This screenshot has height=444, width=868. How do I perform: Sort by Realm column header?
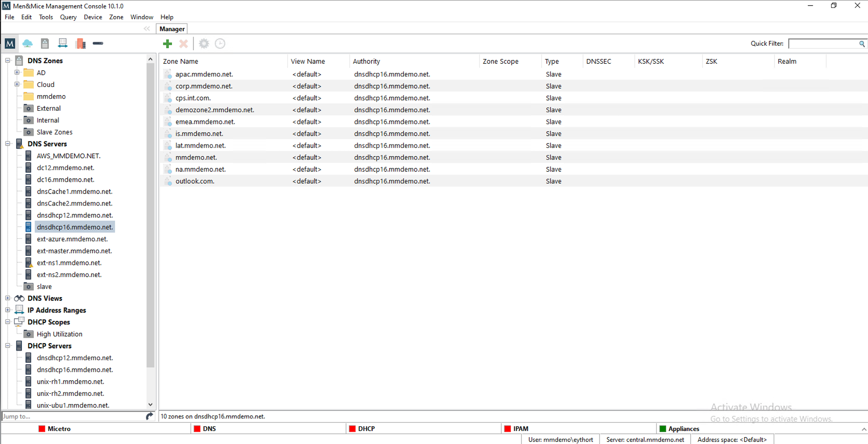800,61
